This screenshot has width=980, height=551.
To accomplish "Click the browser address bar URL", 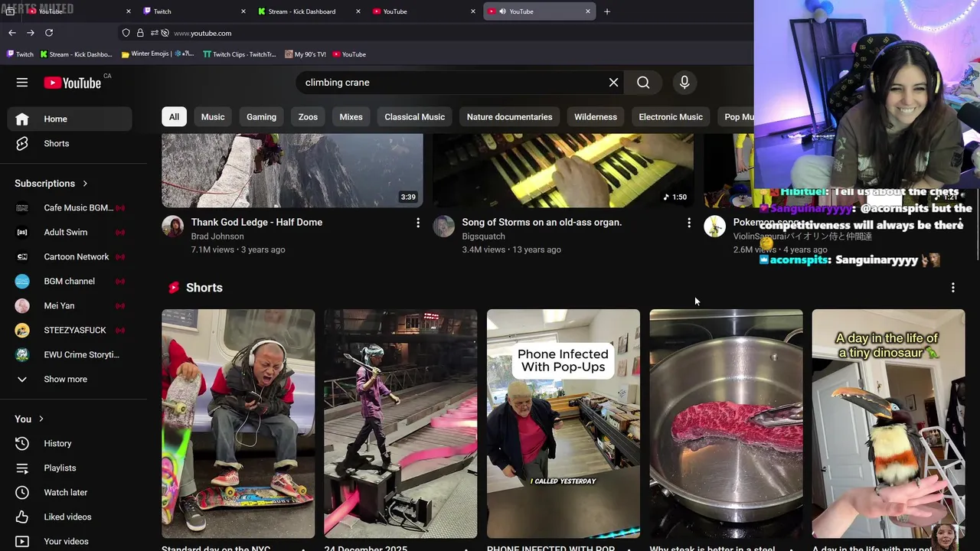I will [x=203, y=34].
